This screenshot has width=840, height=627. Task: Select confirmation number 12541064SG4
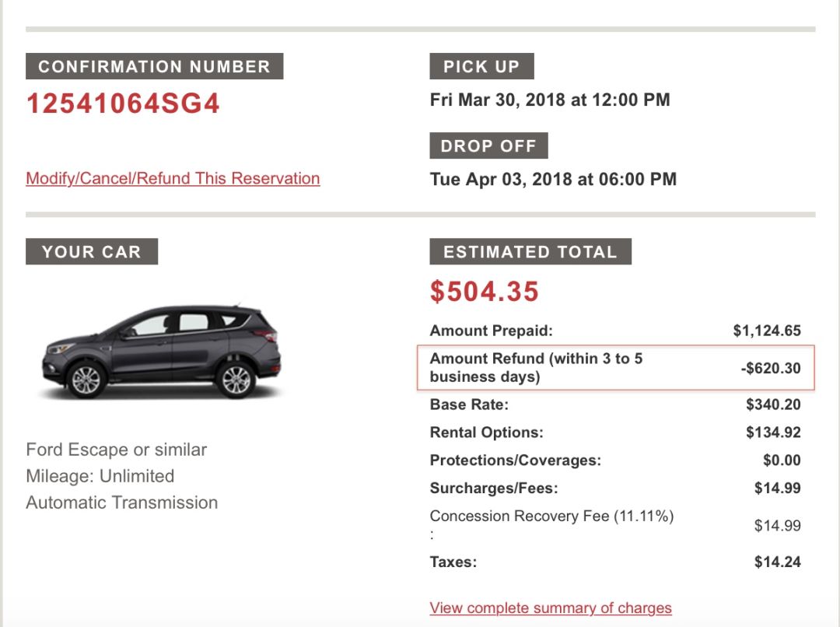pos(124,104)
